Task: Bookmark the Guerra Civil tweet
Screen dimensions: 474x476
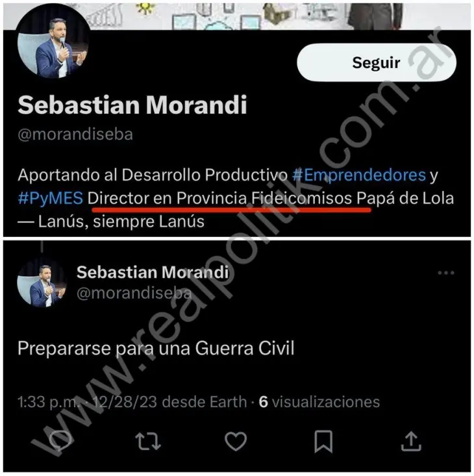Action: [x=323, y=442]
